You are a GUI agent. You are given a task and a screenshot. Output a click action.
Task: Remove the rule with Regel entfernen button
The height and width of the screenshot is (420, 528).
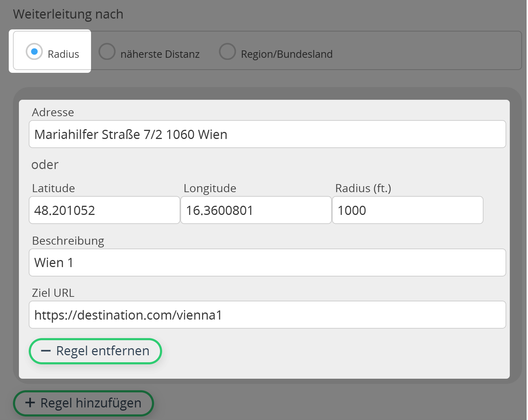coord(95,351)
